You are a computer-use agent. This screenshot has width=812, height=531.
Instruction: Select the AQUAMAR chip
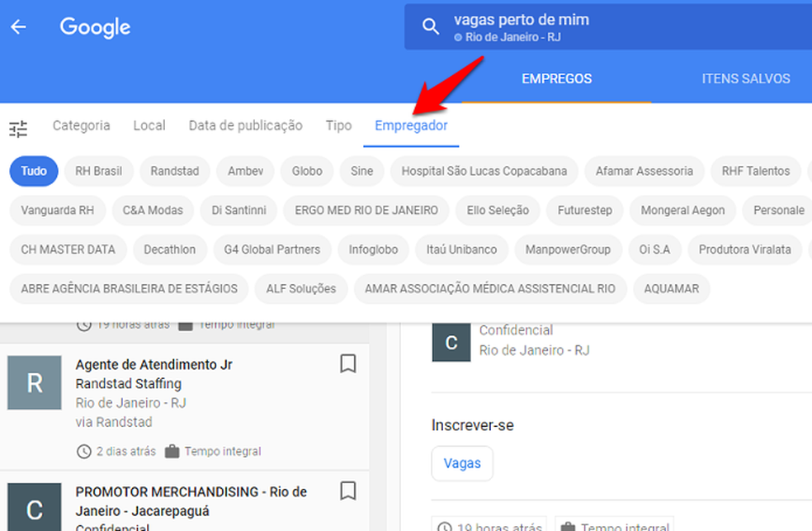671,288
